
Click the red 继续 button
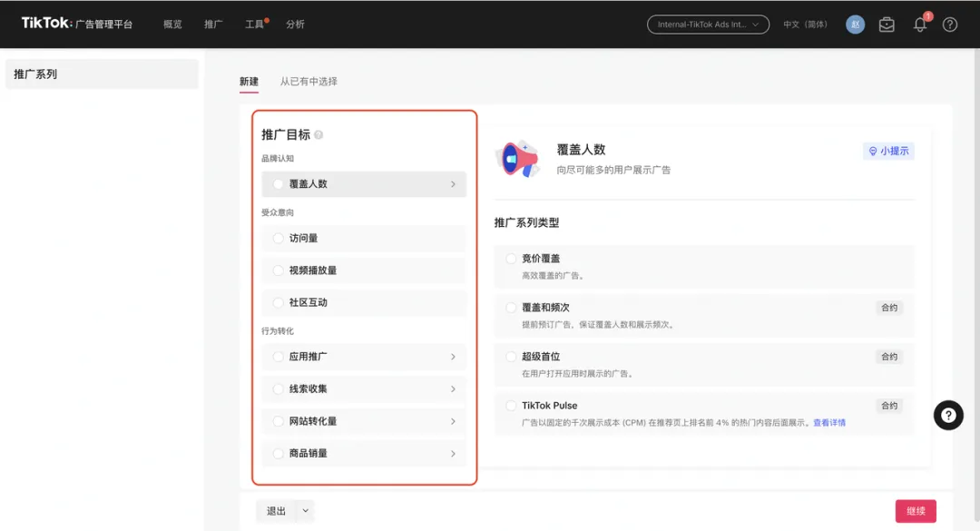pyautogui.click(x=916, y=511)
